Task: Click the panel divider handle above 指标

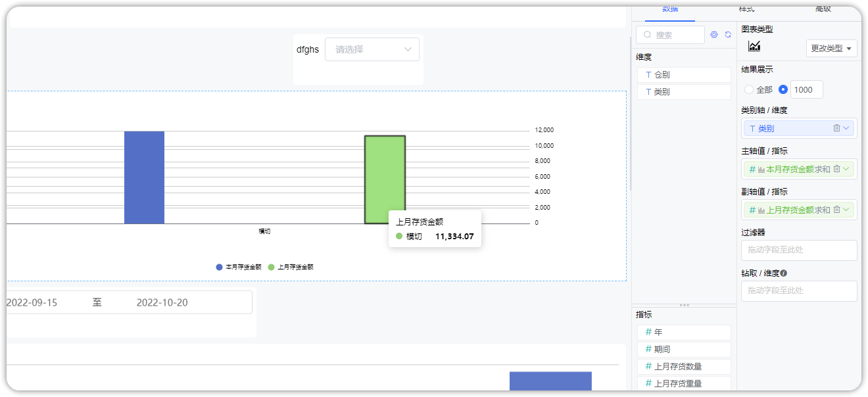Action: click(684, 305)
